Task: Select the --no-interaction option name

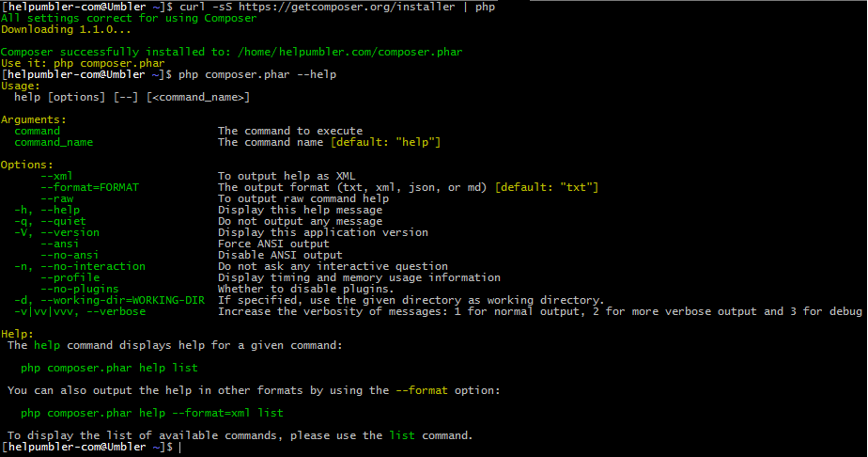Action: [x=89, y=266]
